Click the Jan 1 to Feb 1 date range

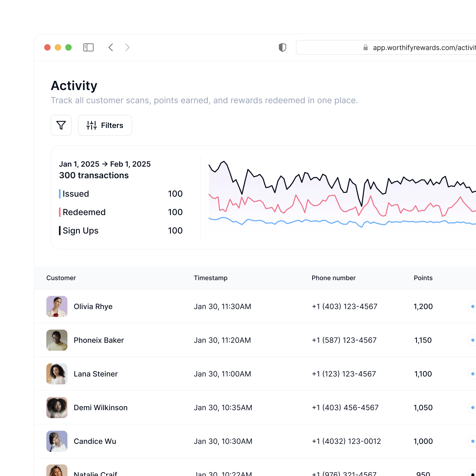click(105, 164)
